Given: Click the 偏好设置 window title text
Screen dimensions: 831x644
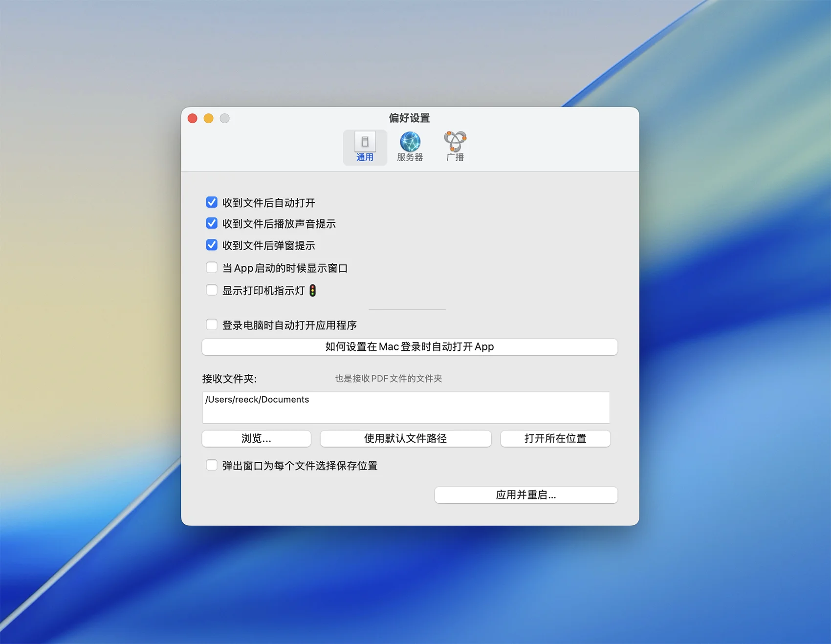Looking at the screenshot, I should (x=410, y=118).
